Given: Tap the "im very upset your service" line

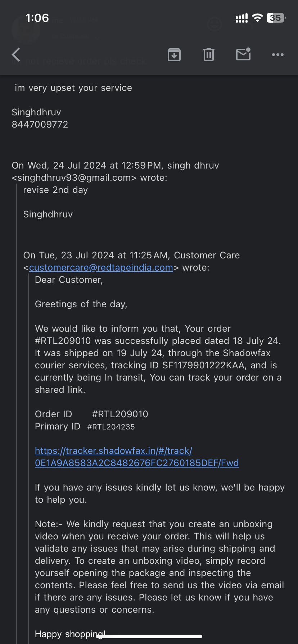Looking at the screenshot, I should 73,88.
